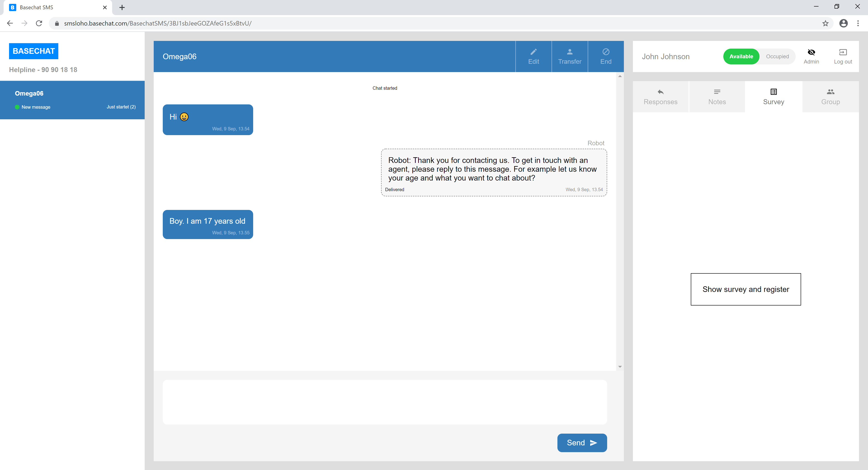Click the address bar URL
Image resolution: width=868 pixels, height=470 pixels.
pyautogui.click(x=158, y=23)
